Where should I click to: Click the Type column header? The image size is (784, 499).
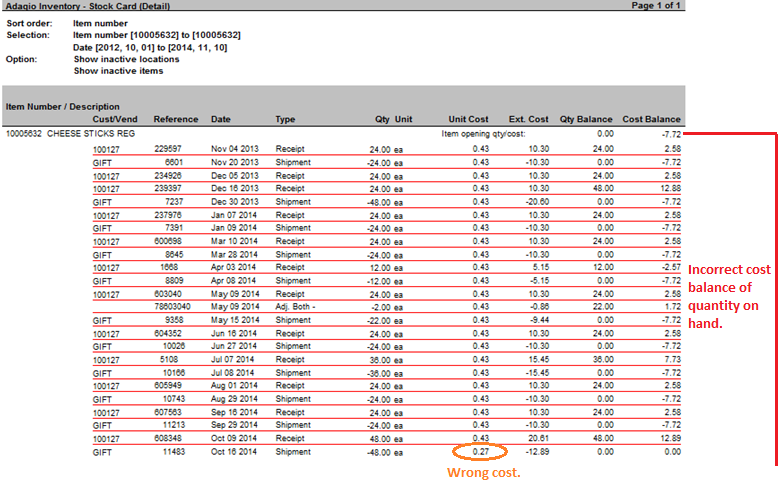click(285, 119)
